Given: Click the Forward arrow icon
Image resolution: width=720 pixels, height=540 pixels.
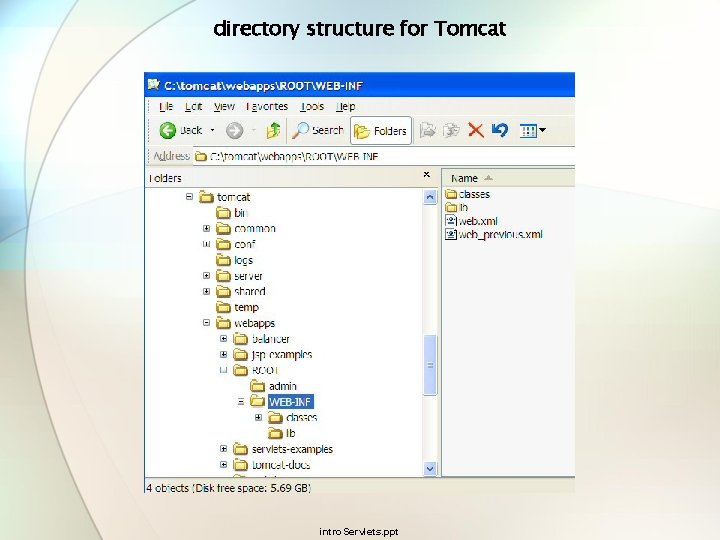Looking at the screenshot, I should [234, 130].
